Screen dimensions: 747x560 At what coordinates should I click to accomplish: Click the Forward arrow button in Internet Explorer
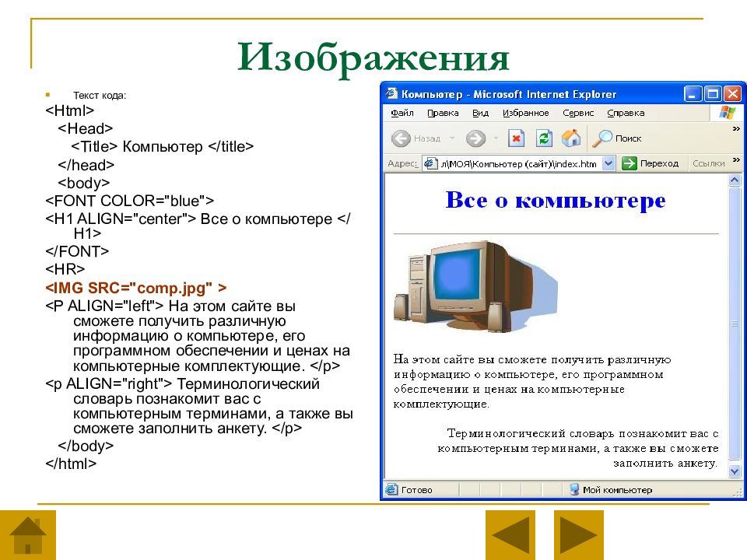pyautogui.click(x=475, y=138)
